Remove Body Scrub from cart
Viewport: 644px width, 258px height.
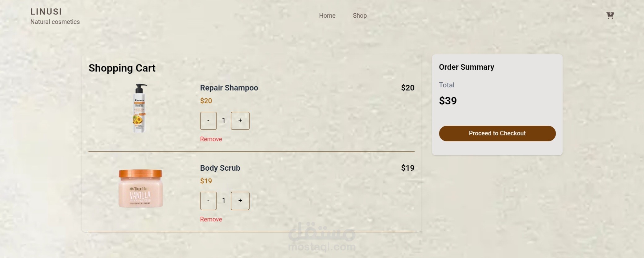(211, 219)
